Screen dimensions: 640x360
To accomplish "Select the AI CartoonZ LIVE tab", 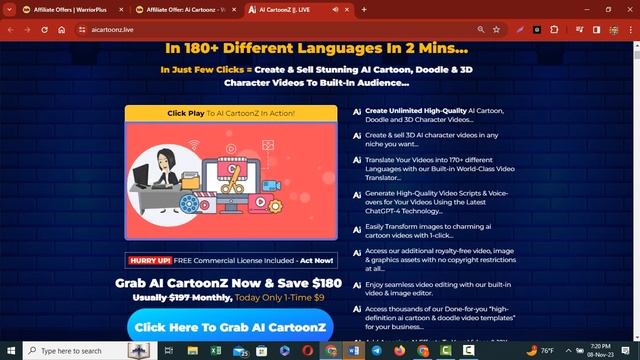I will pos(285,10).
